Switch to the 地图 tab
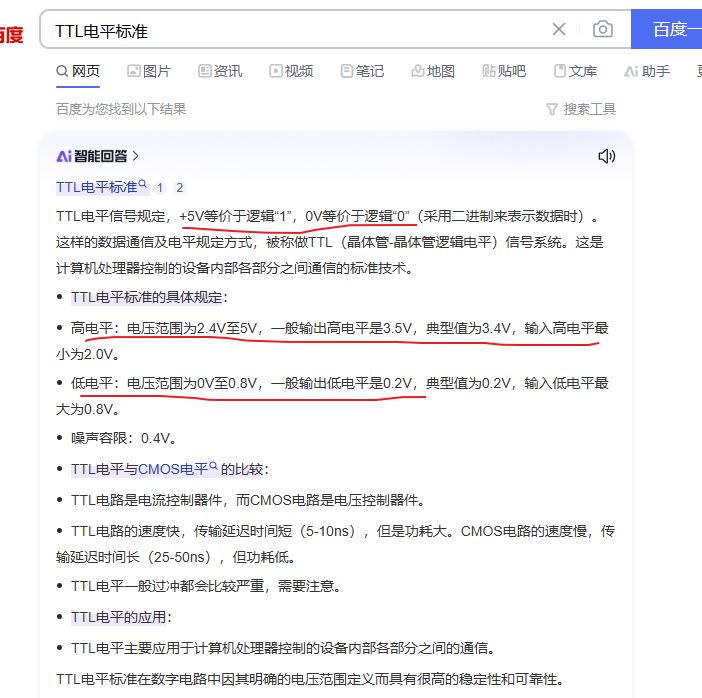Screen dimensions: 702x698 [433, 71]
